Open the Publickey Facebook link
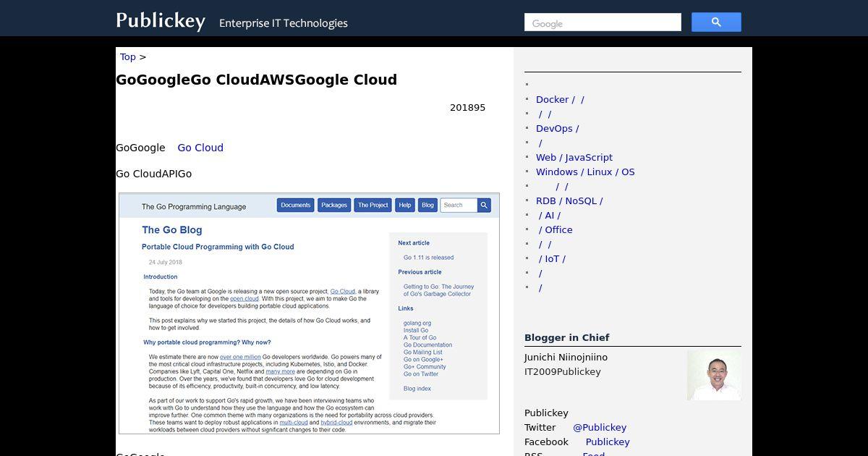The width and height of the screenshot is (868, 456). (608, 442)
